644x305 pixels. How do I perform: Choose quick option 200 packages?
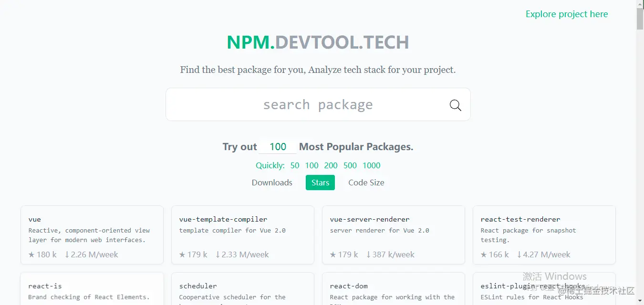click(x=331, y=166)
